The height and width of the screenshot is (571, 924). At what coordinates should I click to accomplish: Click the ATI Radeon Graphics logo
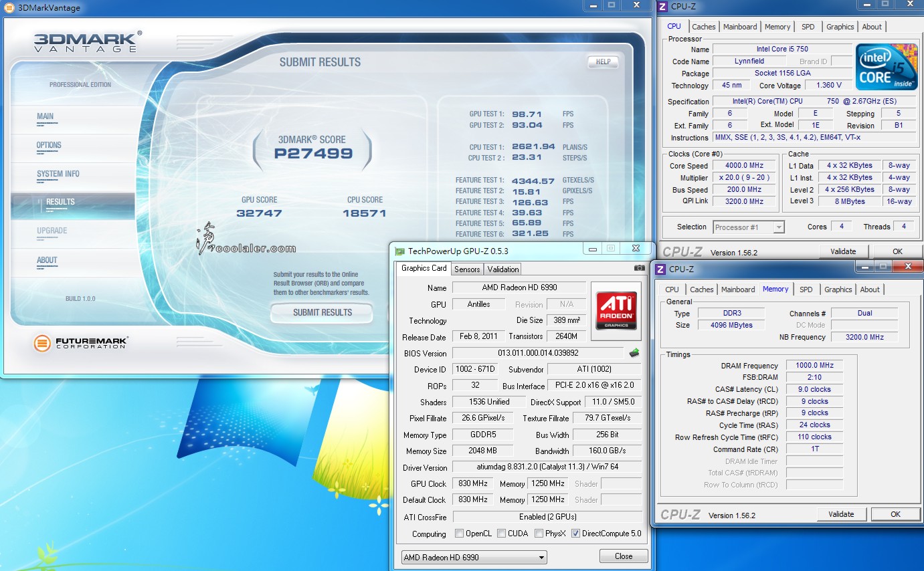616,310
